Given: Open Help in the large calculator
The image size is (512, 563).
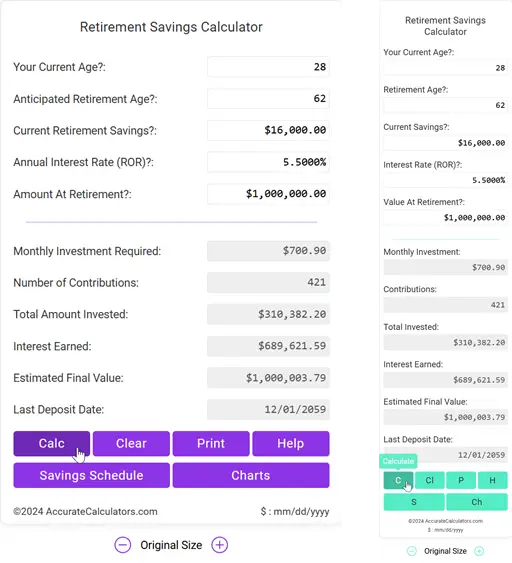Looking at the screenshot, I should pos(291,443).
